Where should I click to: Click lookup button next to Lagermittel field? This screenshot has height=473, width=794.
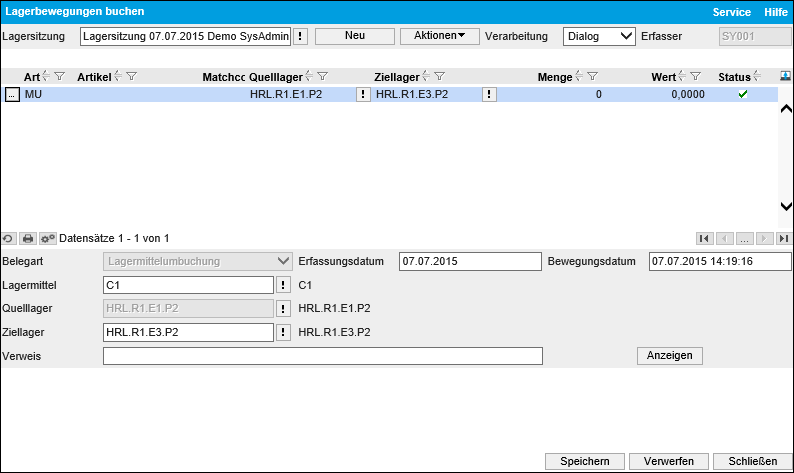click(x=283, y=285)
